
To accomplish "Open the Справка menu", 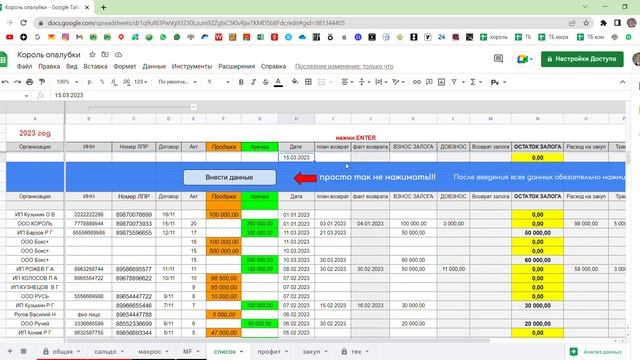I will point(273,66).
